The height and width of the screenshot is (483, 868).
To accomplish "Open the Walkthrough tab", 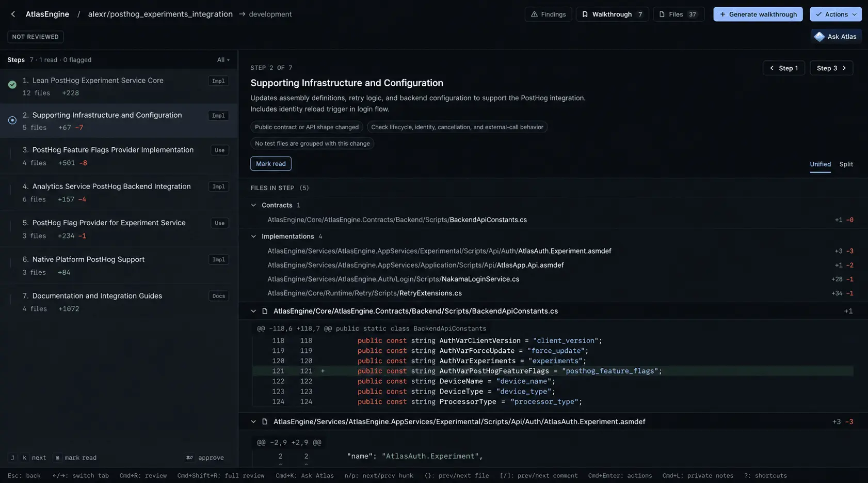I will [612, 14].
